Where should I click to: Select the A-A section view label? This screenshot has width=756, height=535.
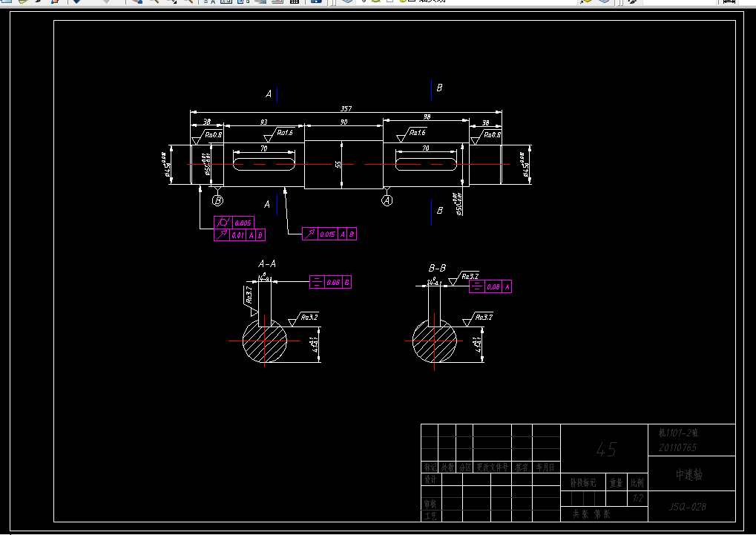(x=267, y=263)
